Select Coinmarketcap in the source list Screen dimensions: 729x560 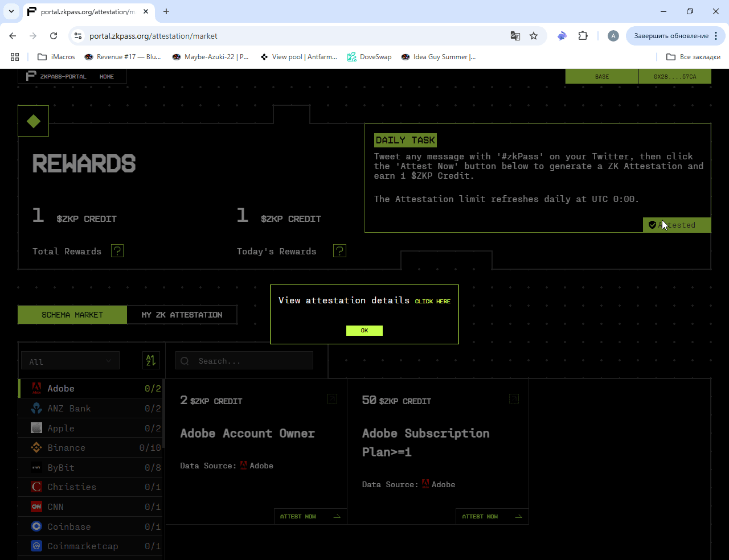click(x=91, y=546)
